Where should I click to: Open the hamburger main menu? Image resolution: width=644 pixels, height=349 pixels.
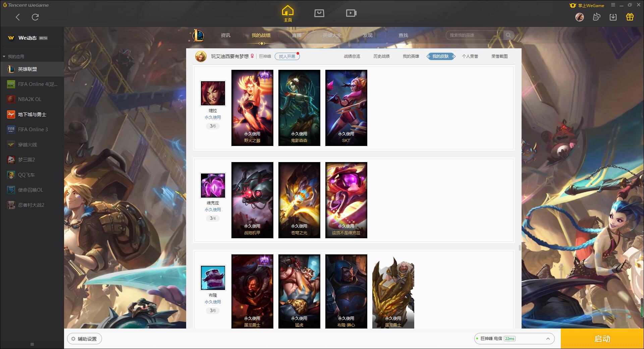tap(613, 5)
